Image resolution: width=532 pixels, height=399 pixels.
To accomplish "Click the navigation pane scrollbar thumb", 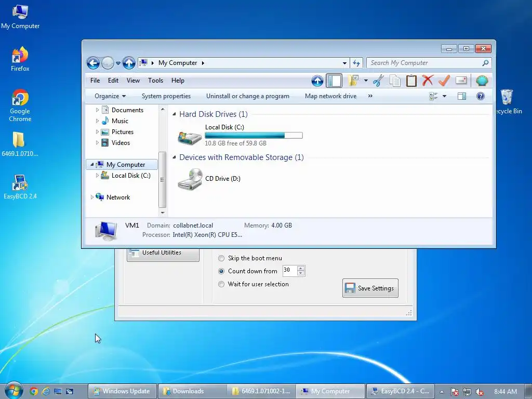I will click(x=162, y=179).
